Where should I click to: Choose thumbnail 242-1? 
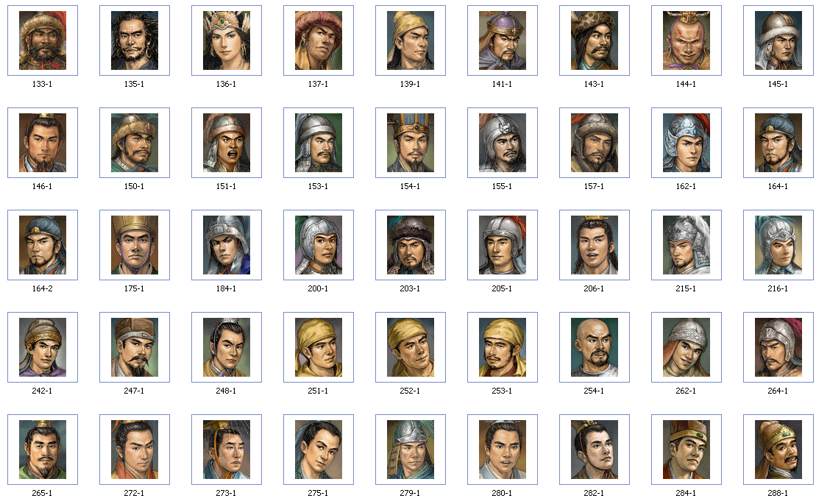(43, 347)
